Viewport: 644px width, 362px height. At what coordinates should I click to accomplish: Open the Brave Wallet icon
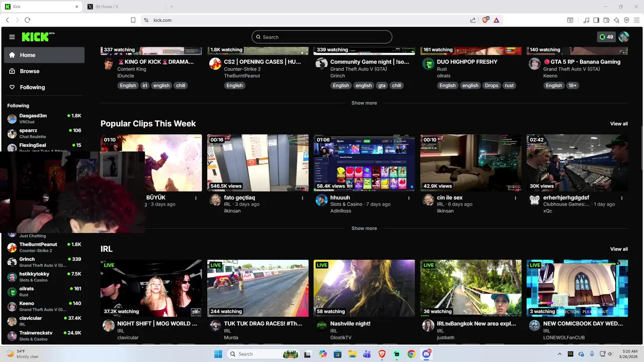pos(606,20)
